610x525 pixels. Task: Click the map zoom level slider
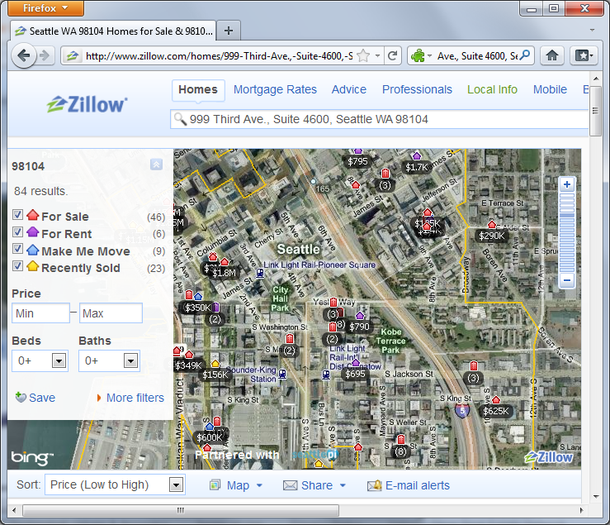(x=567, y=232)
